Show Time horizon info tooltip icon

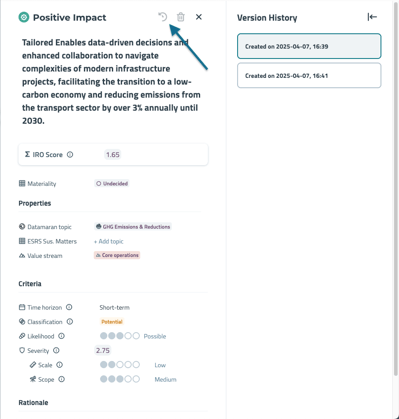69,307
